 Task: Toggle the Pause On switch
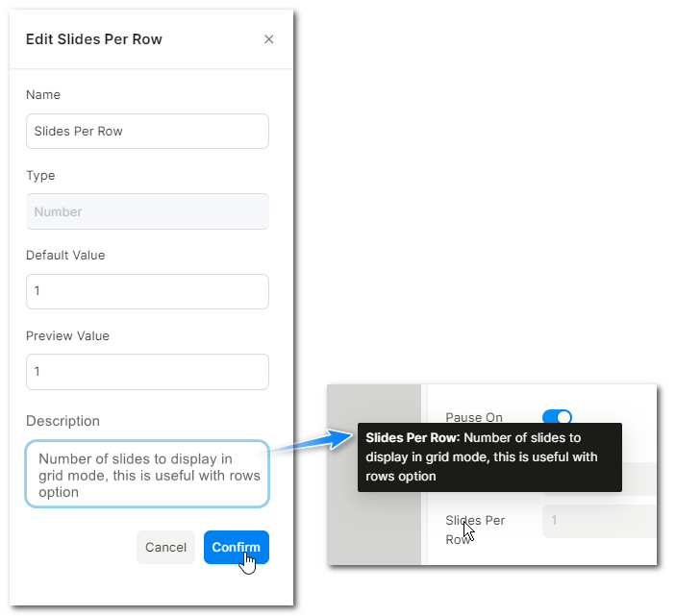[x=558, y=416]
